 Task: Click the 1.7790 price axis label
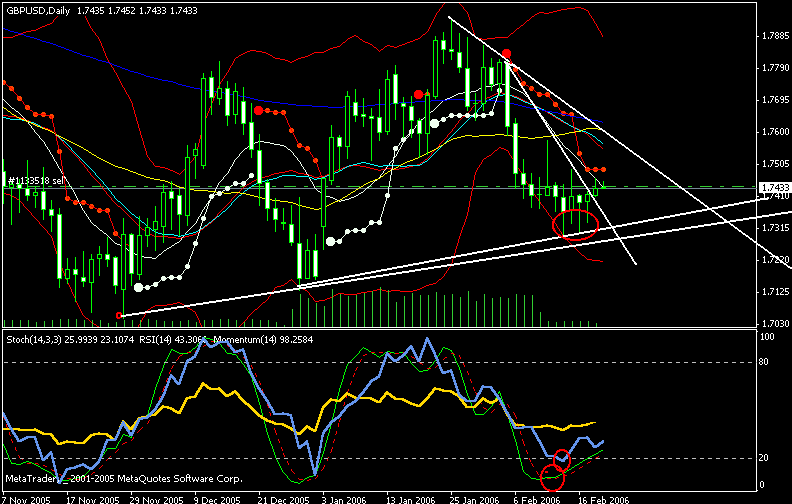pyautogui.click(x=775, y=68)
